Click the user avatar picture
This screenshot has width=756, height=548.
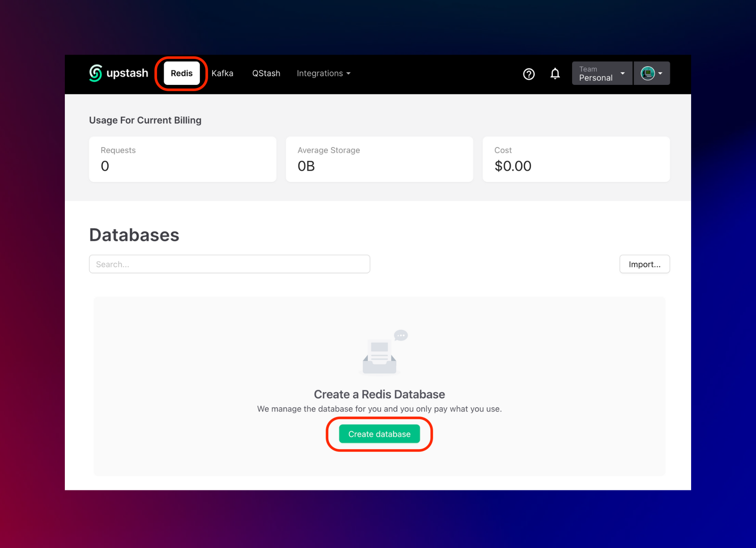click(647, 73)
